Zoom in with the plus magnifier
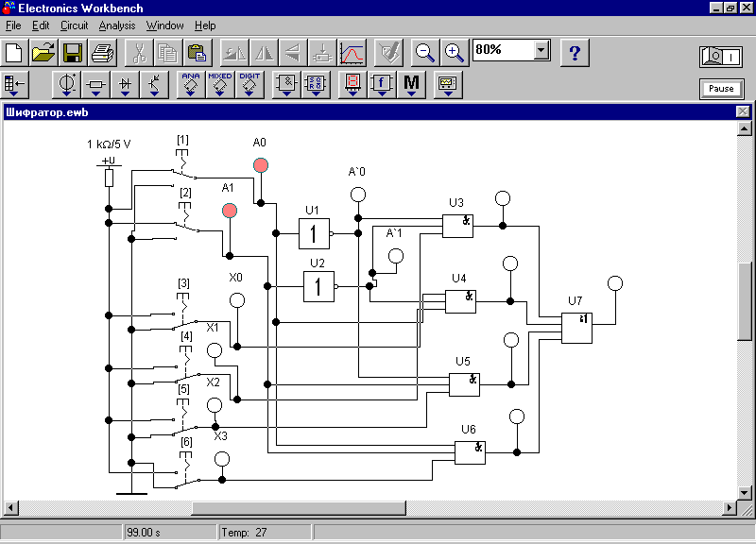The width and height of the screenshot is (756, 544). [x=455, y=53]
